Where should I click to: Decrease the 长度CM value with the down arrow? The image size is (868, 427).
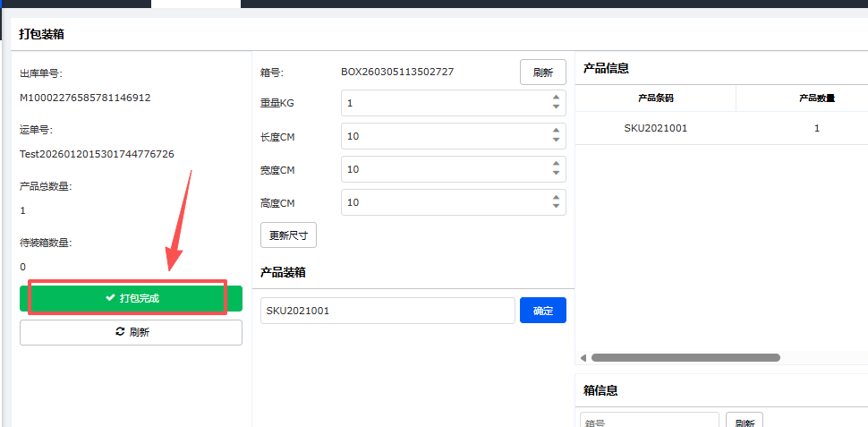556,141
